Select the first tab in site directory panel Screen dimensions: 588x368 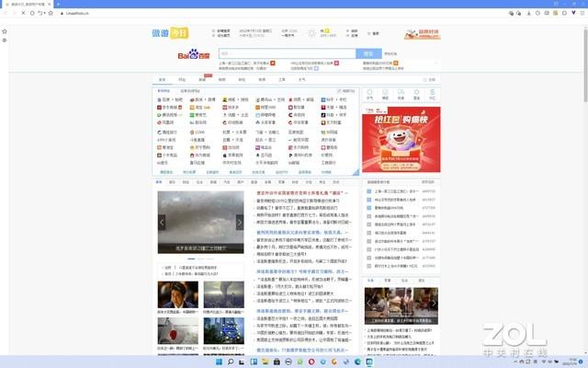point(164,91)
